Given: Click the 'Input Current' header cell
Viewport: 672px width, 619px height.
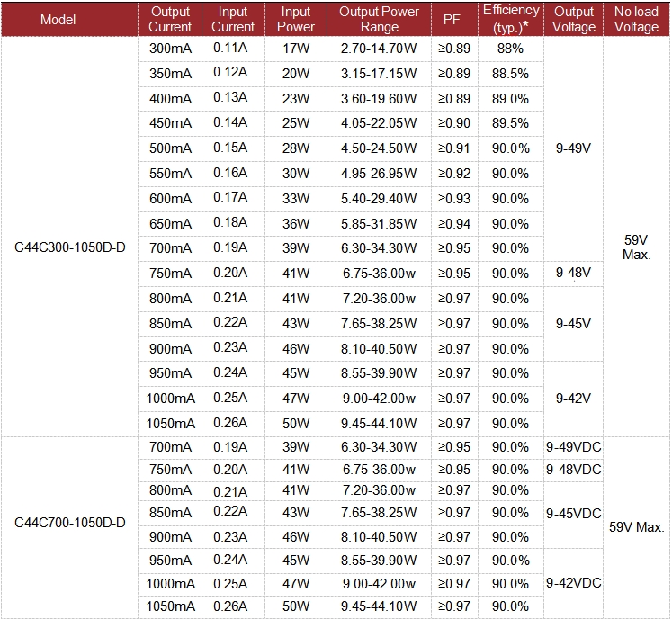Looking at the screenshot, I should click(233, 19).
